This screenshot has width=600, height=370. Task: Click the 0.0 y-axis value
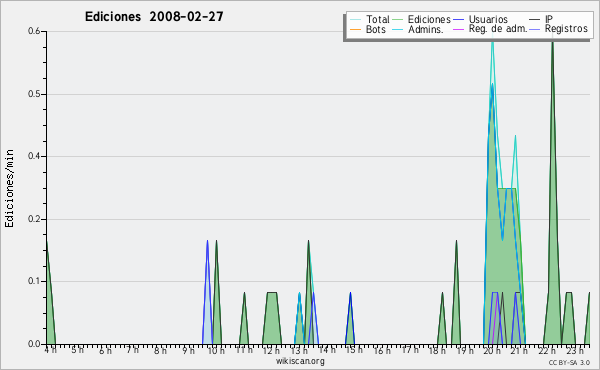[34, 344]
